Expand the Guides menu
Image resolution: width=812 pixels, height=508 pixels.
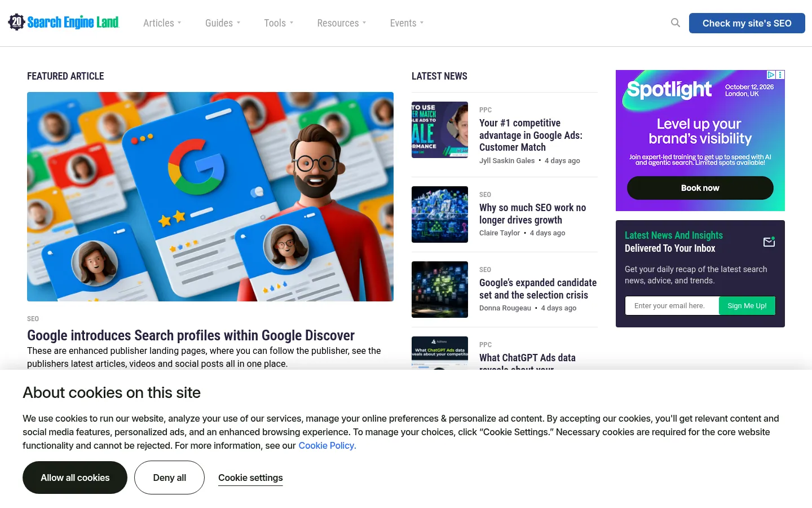[x=223, y=23]
